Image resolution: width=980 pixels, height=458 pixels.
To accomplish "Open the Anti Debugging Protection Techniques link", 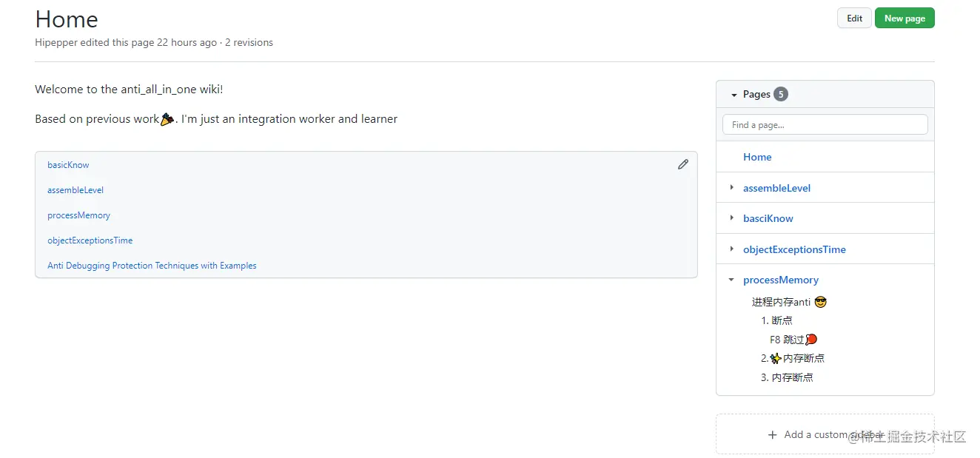I will coord(152,266).
